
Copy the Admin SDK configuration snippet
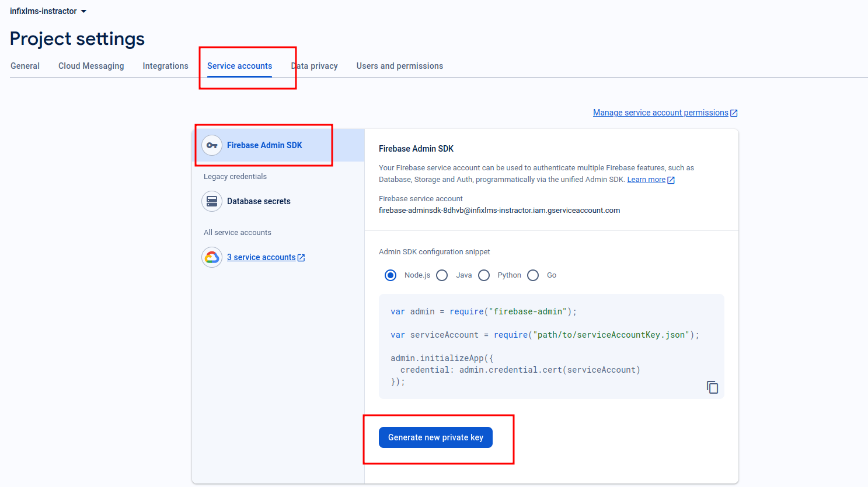pos(712,387)
